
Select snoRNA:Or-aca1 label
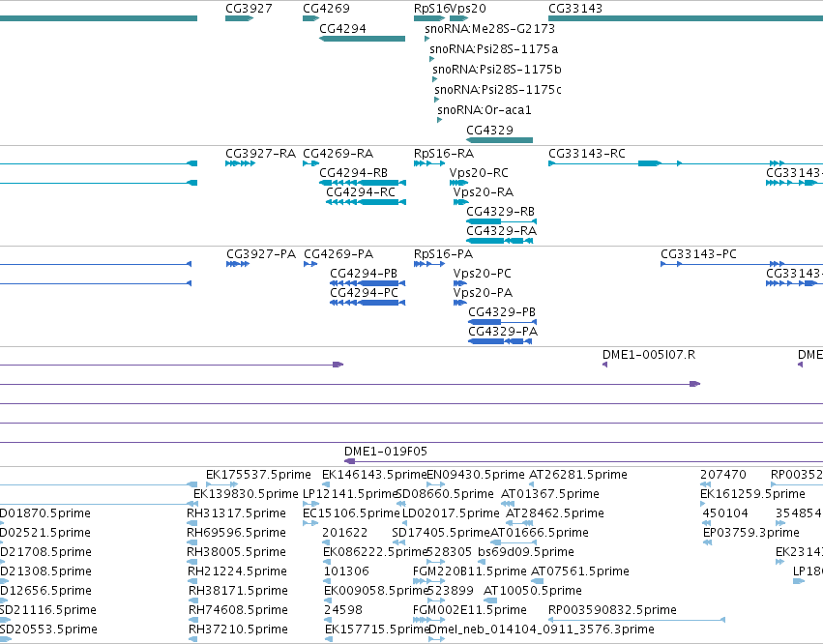(485, 110)
